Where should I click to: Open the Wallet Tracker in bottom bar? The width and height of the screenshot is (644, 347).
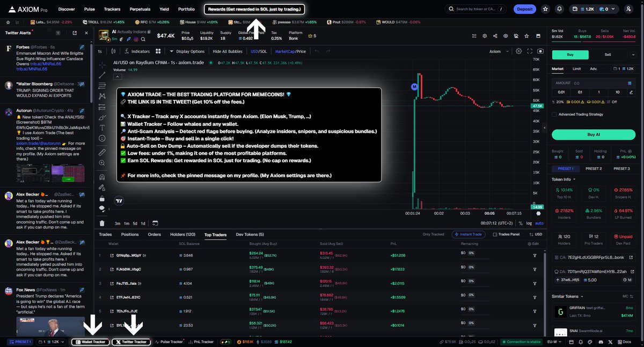(90, 342)
